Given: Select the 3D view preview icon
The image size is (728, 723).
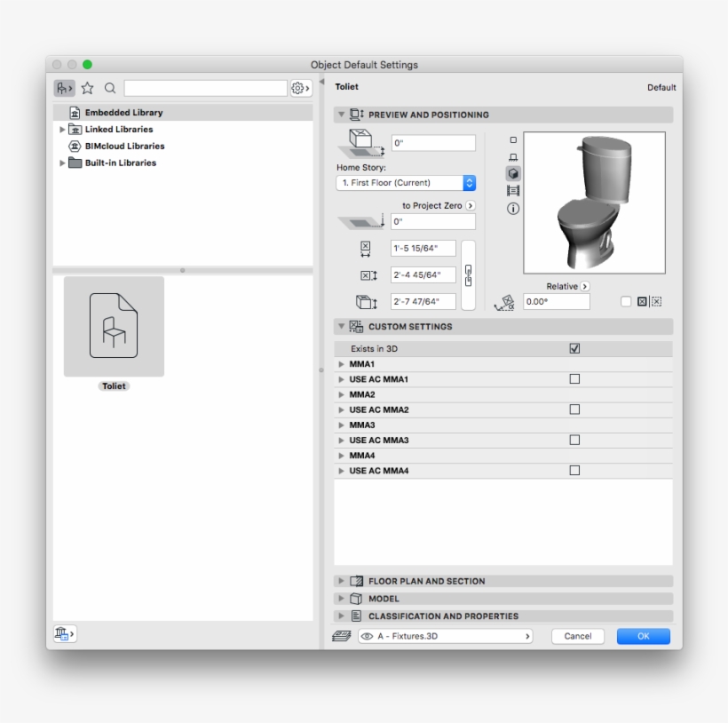Looking at the screenshot, I should [x=513, y=173].
